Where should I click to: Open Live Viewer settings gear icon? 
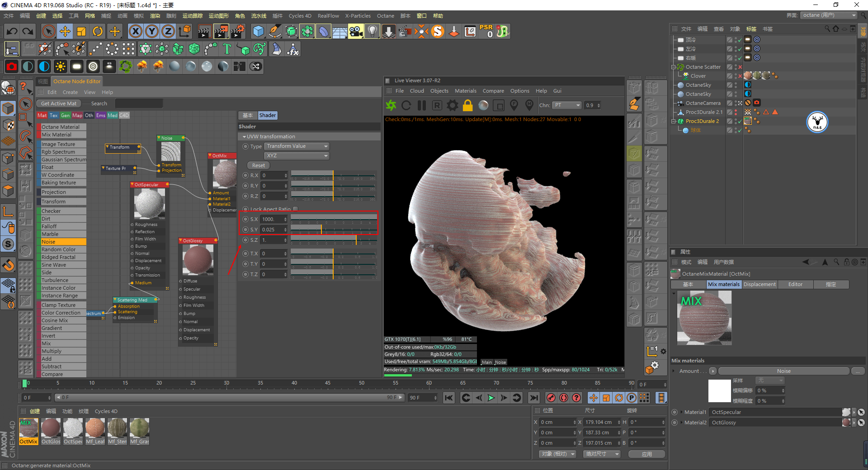click(452, 105)
